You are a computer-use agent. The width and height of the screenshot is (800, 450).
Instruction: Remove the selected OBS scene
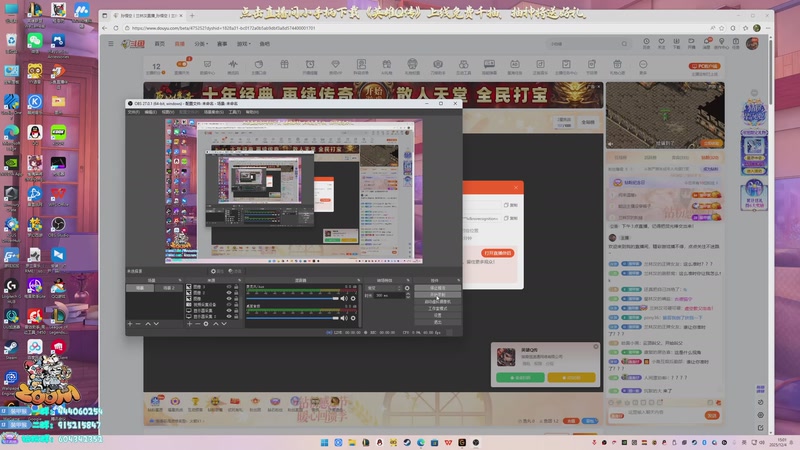coord(138,324)
